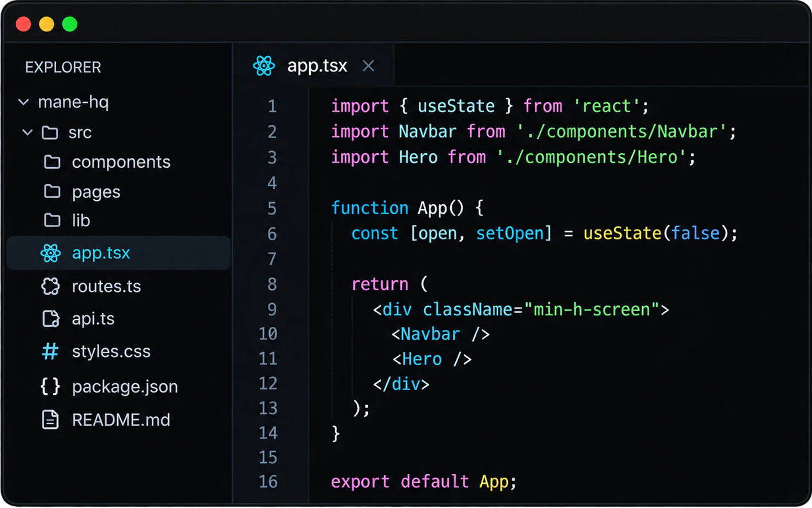
Task: Click the folder icon next to lib
Action: click(52, 220)
